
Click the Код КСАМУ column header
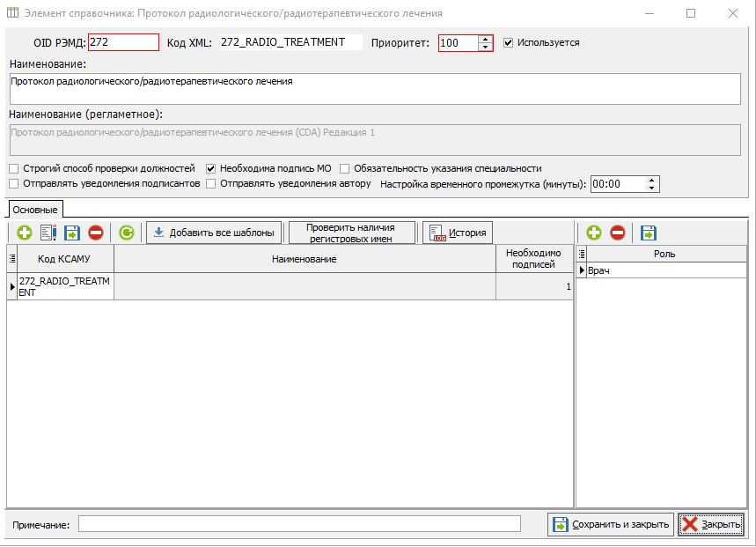click(64, 259)
